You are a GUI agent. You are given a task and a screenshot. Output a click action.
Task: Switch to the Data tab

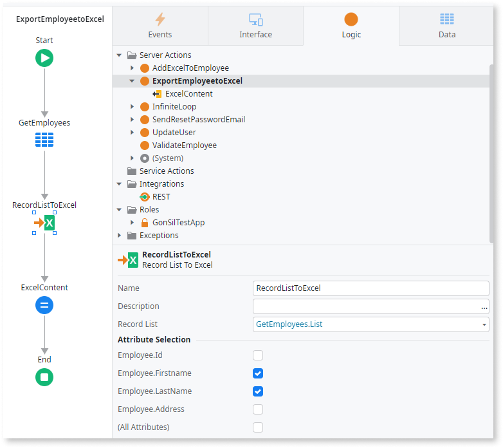pyautogui.click(x=446, y=26)
